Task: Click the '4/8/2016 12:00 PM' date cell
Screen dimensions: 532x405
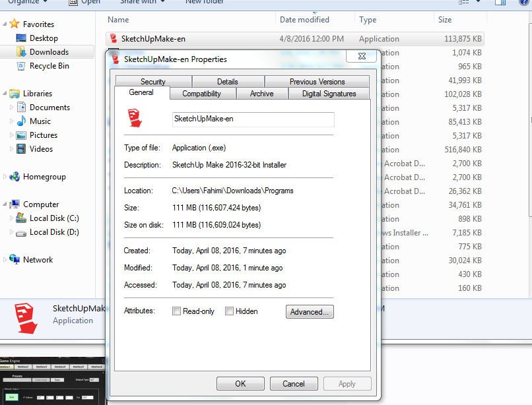Action: pyautogui.click(x=312, y=39)
